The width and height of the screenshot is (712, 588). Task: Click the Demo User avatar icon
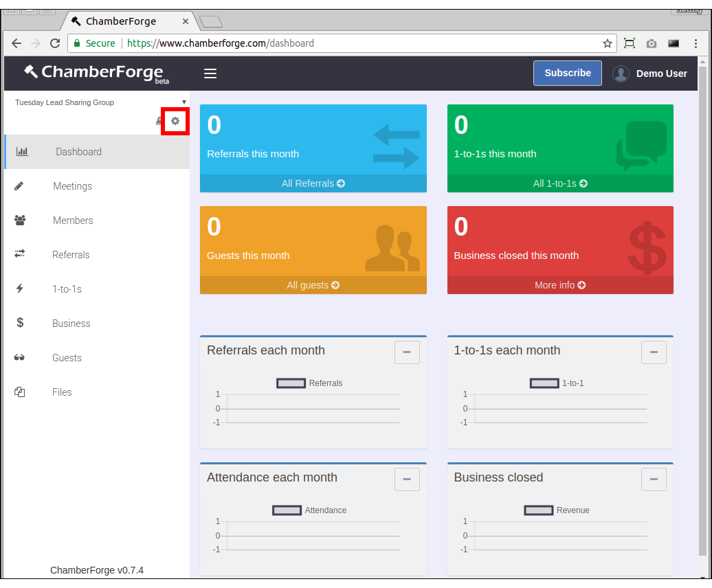point(621,73)
